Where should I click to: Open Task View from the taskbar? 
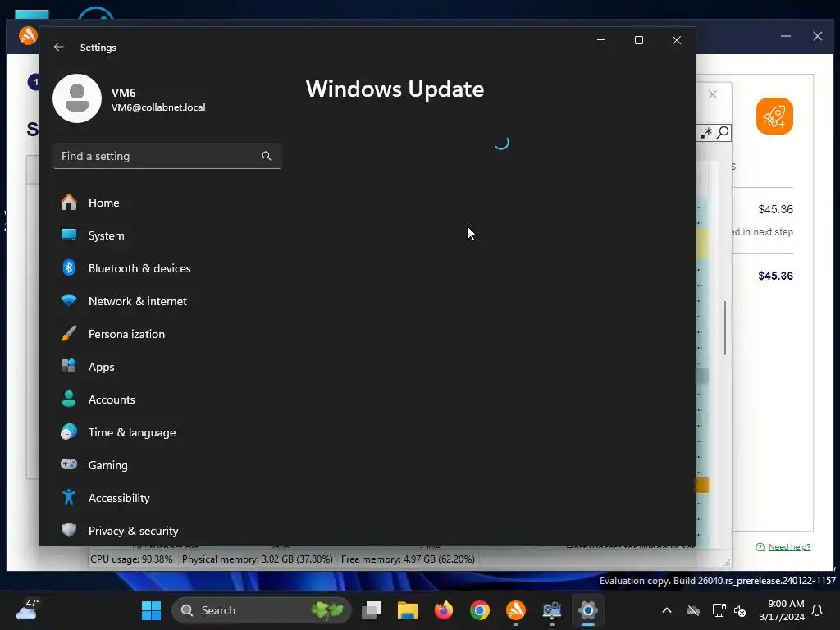click(x=372, y=610)
